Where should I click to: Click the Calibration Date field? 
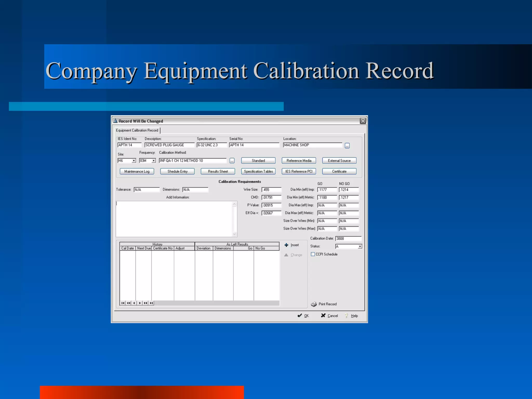click(x=348, y=238)
